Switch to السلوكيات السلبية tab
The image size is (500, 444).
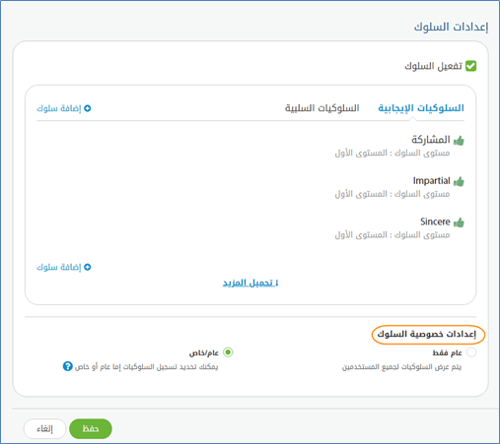pos(322,108)
